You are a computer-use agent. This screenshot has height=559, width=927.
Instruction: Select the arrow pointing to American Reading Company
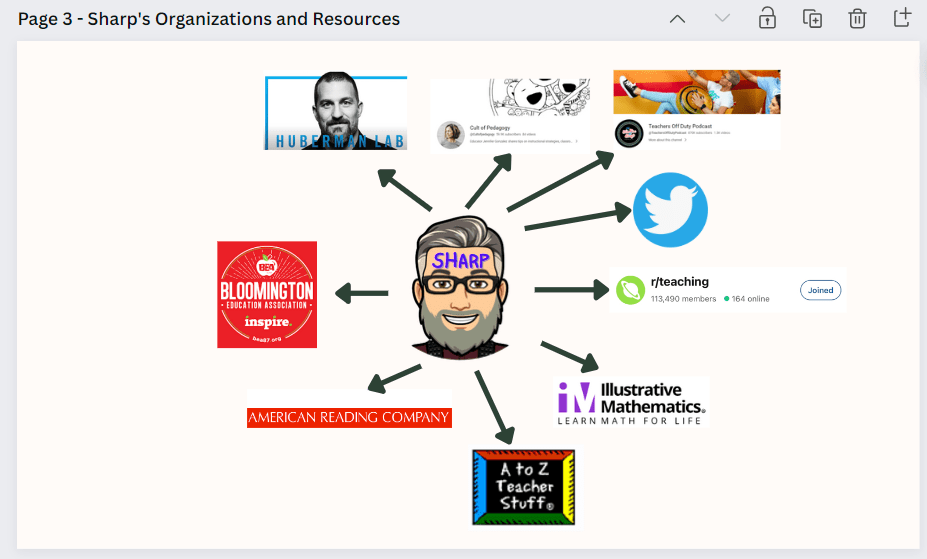394,379
